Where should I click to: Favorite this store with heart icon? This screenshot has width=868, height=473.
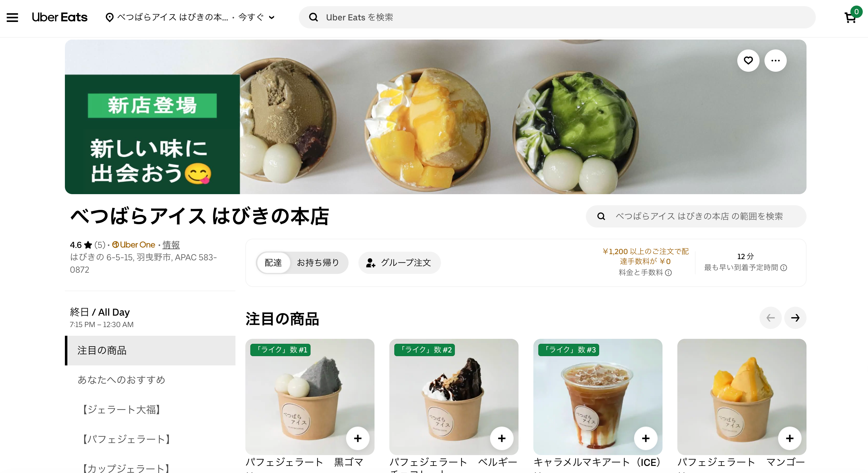pos(748,61)
